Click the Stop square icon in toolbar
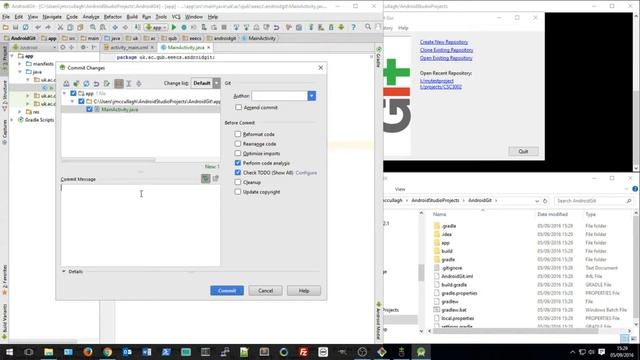The height and width of the screenshot is (360, 640). point(224,27)
